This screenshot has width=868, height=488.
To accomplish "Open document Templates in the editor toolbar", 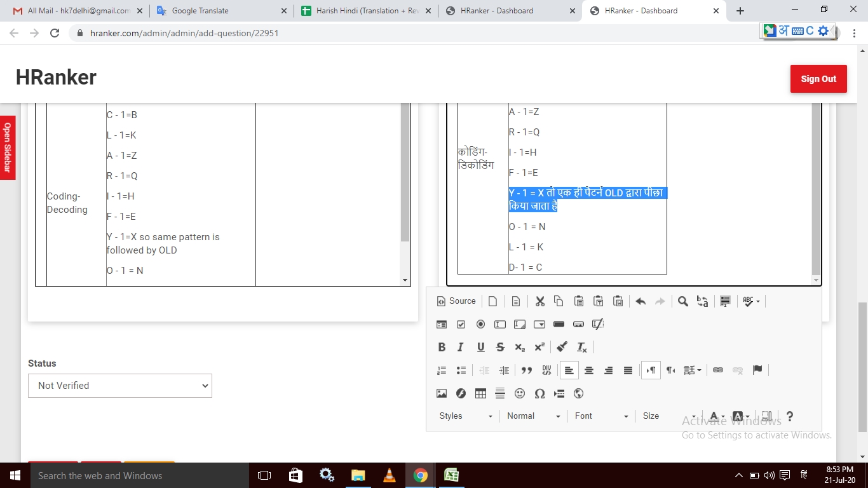I will point(516,301).
